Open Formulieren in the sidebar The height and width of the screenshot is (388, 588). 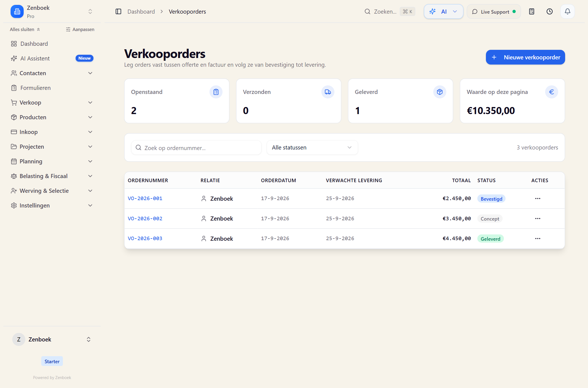[x=52, y=88]
